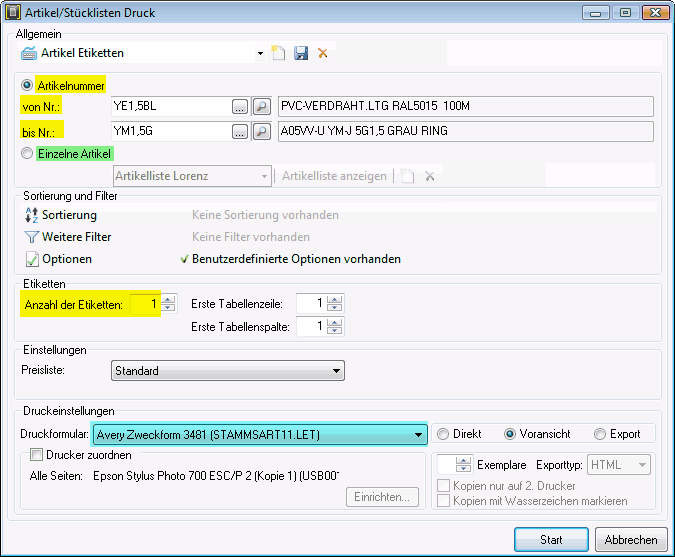Click the application icon in the title bar
The height and width of the screenshot is (557, 675).
tap(12, 12)
